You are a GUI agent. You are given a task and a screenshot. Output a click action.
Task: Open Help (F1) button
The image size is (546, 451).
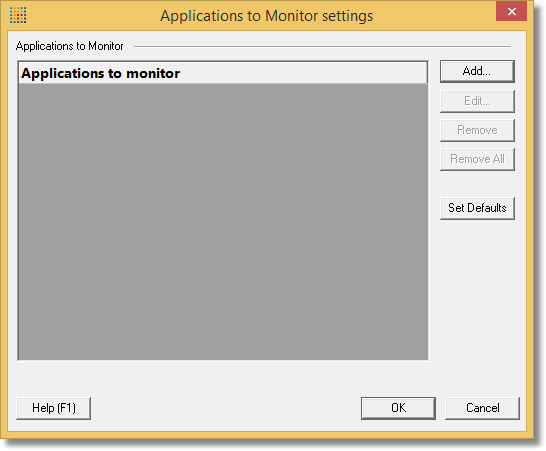[54, 408]
